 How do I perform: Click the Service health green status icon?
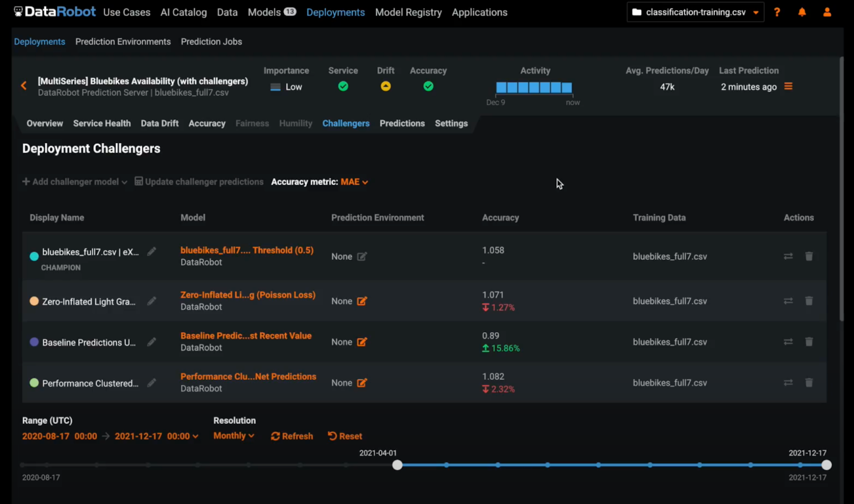click(x=343, y=86)
